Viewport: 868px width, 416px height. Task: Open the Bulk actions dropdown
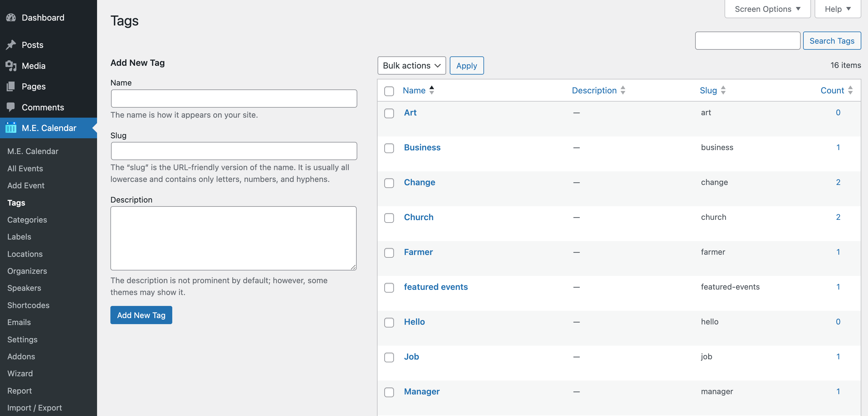pyautogui.click(x=412, y=65)
